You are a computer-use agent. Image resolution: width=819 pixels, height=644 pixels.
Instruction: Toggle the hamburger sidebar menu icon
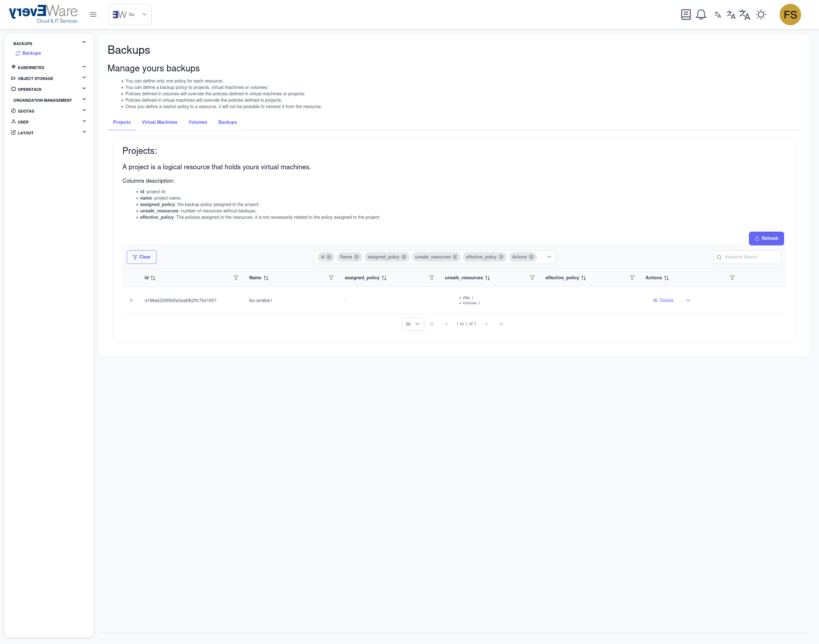click(x=93, y=14)
